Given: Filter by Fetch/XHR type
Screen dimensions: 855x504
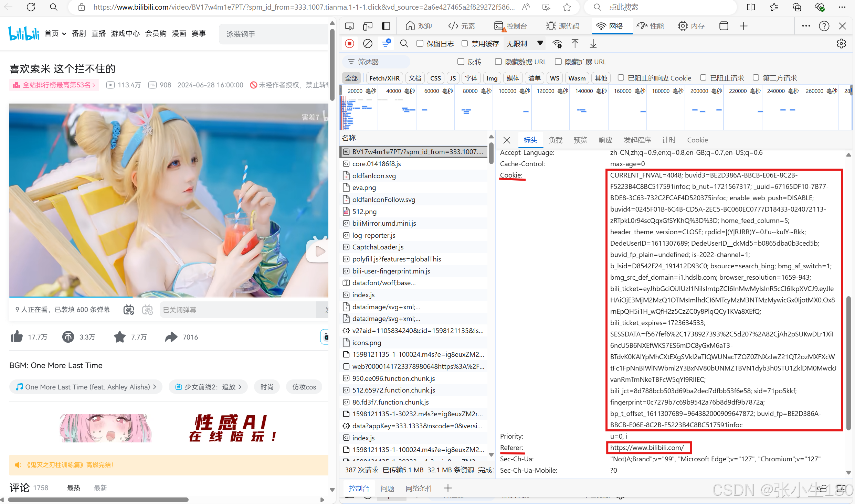Looking at the screenshot, I should (384, 78).
